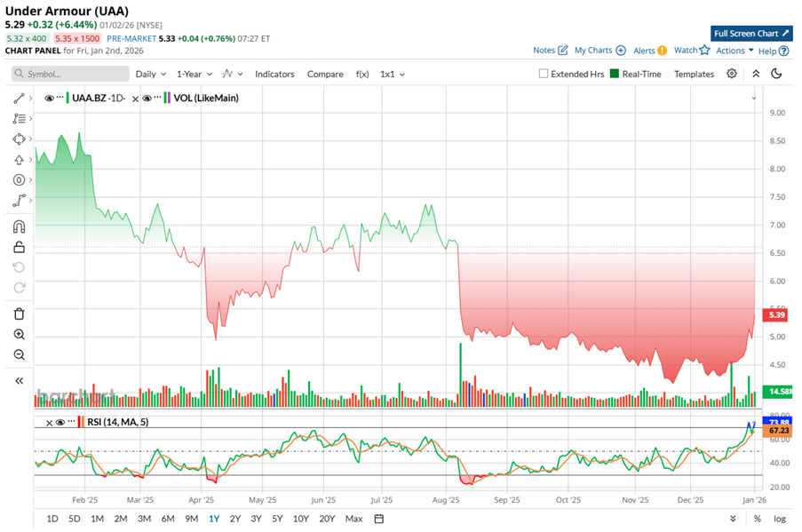Toggle visibility of UAA.BZ series

tap(49, 99)
